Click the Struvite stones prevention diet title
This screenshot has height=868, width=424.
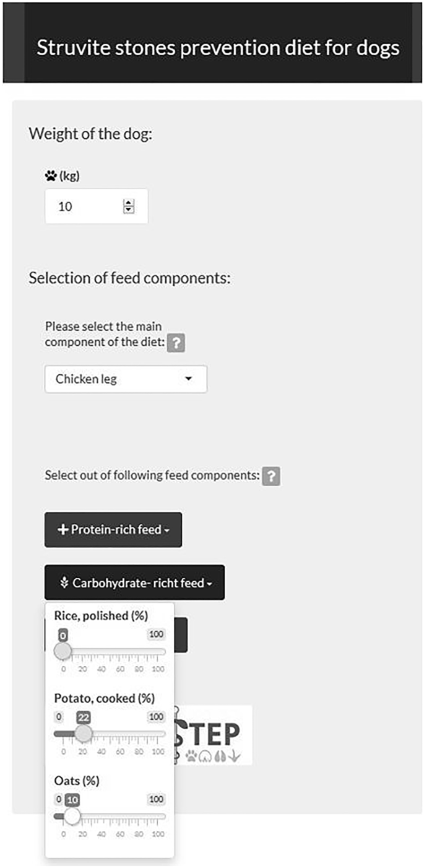(218, 48)
